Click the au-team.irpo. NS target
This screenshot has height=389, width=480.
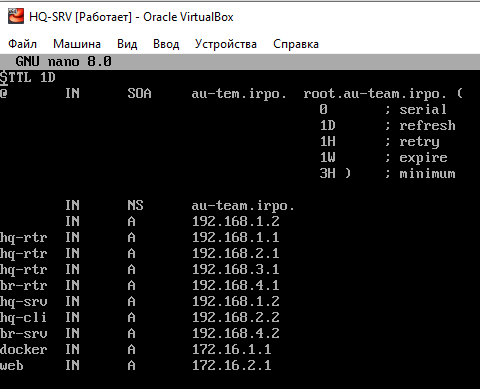pos(243,206)
